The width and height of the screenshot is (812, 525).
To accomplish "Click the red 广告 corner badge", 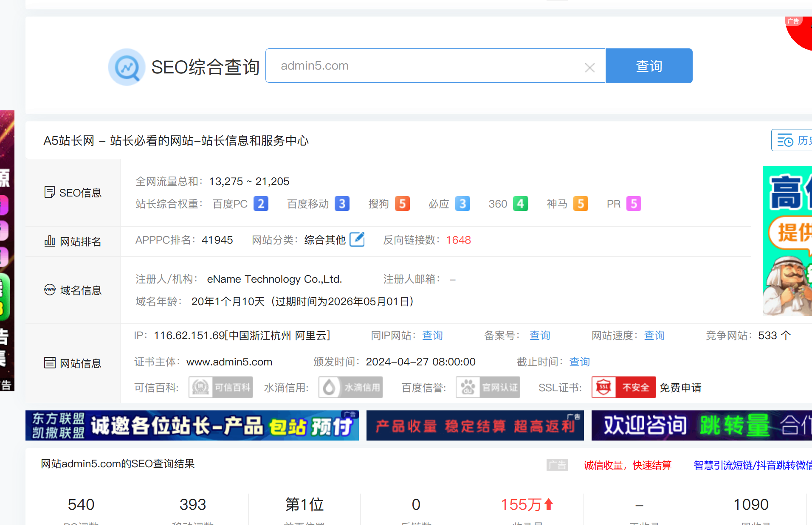I will click(793, 21).
